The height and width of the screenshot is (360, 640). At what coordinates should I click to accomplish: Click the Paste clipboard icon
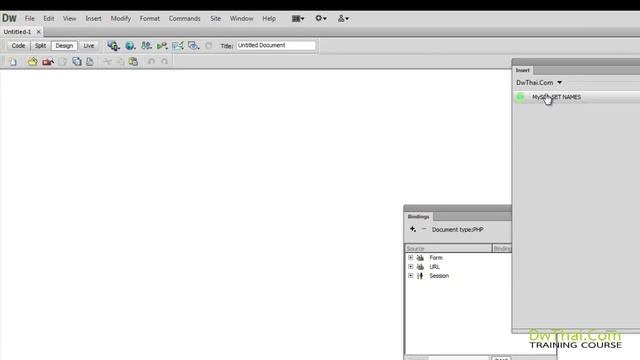point(133,62)
